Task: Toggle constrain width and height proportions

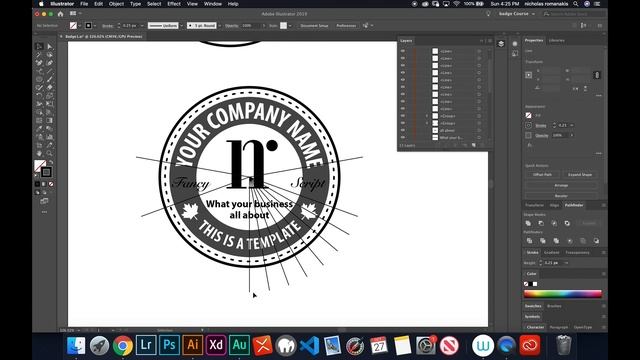Action: coord(597,75)
